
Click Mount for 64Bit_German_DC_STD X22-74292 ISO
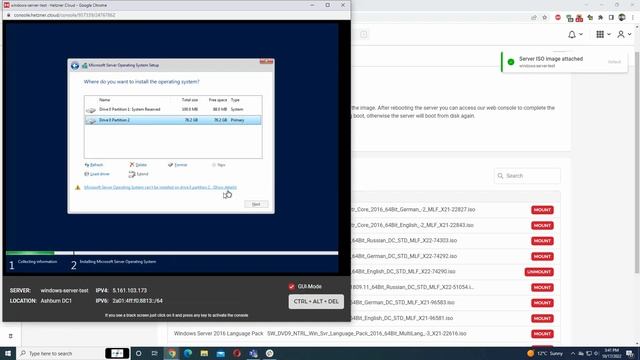point(542,256)
